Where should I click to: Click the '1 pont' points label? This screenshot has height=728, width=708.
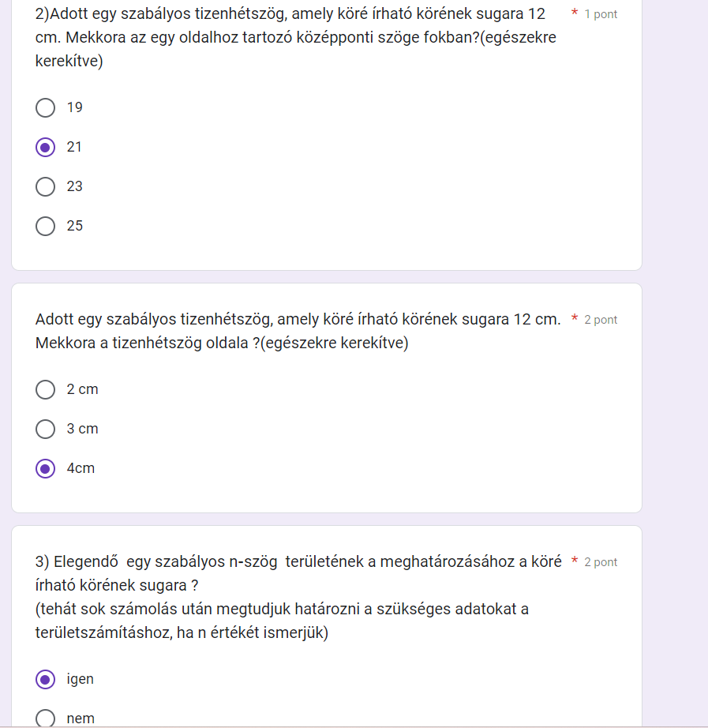click(601, 14)
